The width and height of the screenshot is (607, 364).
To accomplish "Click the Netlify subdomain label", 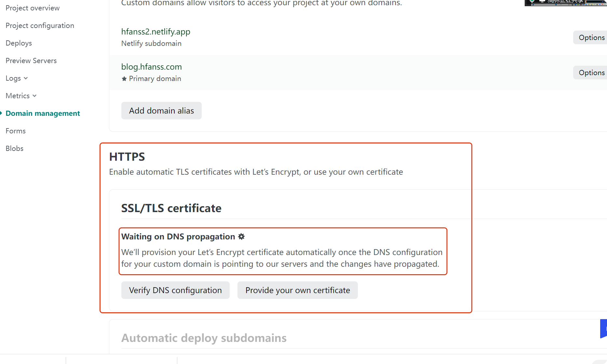I will (x=151, y=43).
